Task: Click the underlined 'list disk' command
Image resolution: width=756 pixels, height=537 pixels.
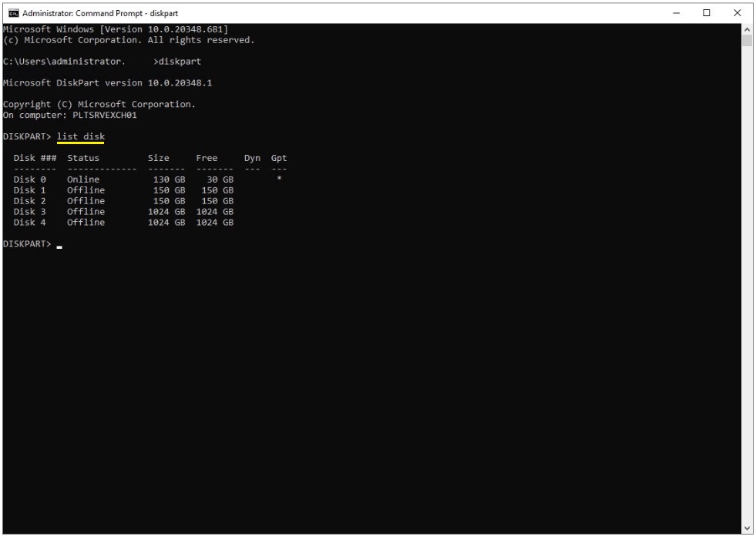Action: [80, 136]
